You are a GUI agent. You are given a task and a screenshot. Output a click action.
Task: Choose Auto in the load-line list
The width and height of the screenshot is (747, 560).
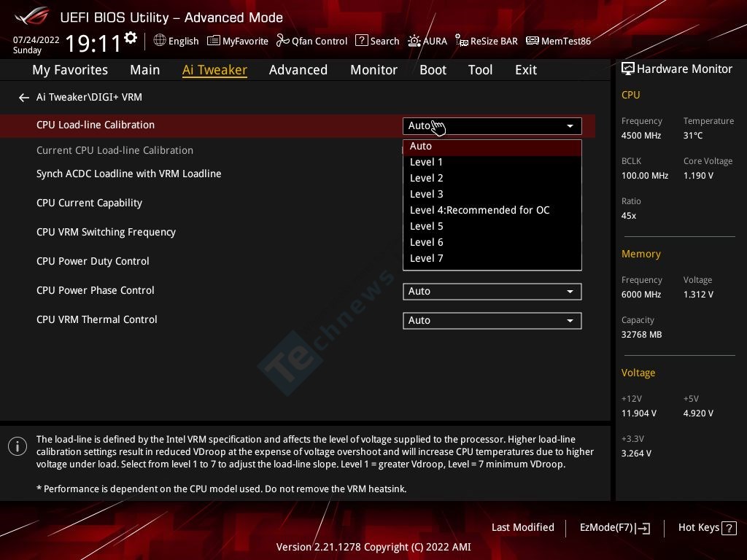[492, 147]
